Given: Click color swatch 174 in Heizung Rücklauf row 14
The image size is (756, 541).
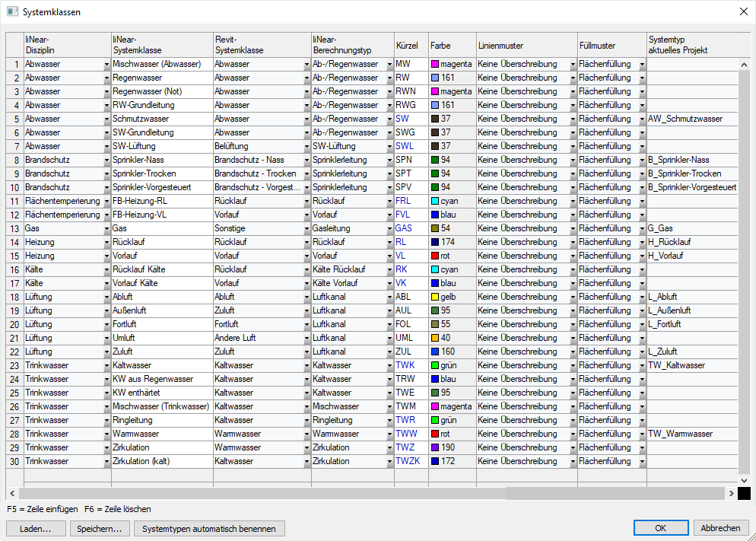Looking at the screenshot, I should [x=435, y=242].
